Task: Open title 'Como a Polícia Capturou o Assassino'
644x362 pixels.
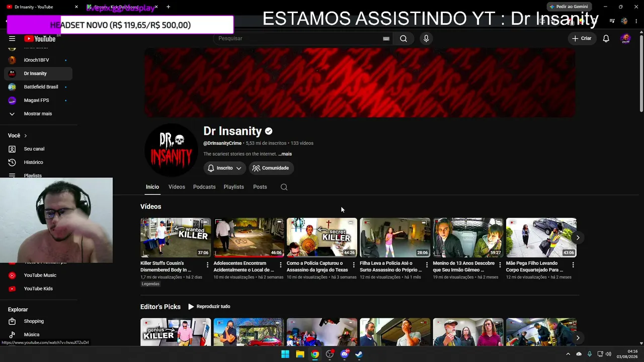Action: [x=317, y=266]
